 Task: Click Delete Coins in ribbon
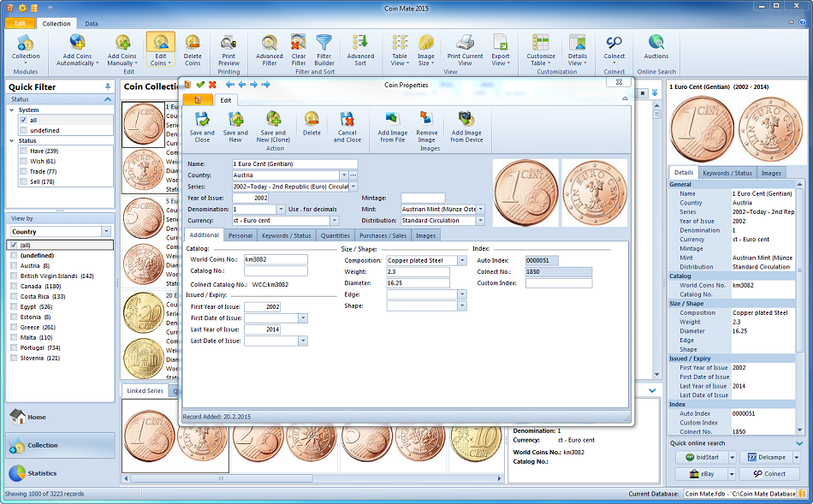(193, 50)
